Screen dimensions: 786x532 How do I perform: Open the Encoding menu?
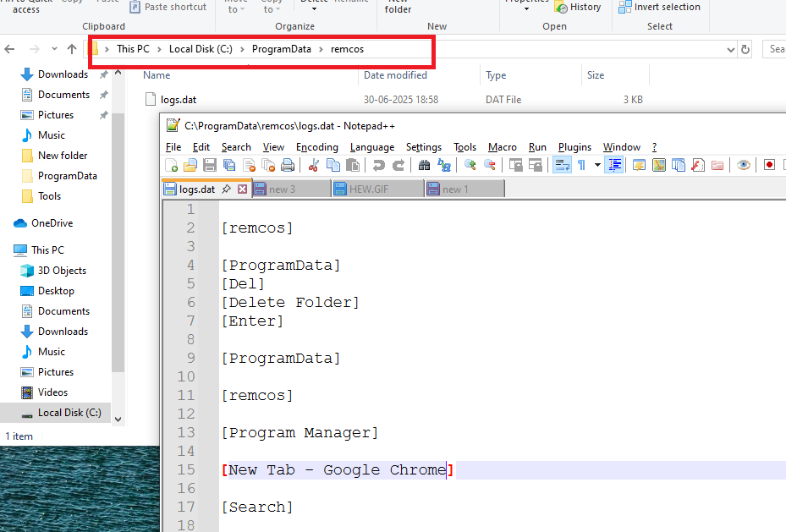point(316,147)
